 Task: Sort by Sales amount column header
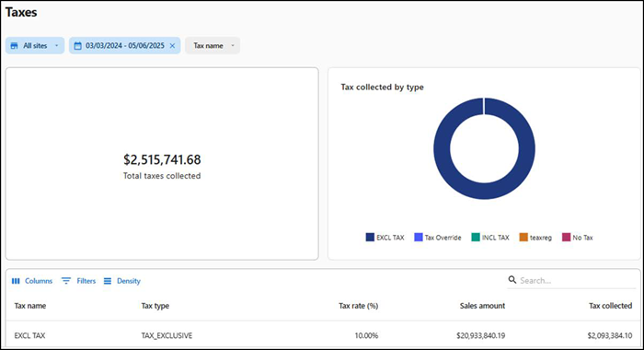482,306
